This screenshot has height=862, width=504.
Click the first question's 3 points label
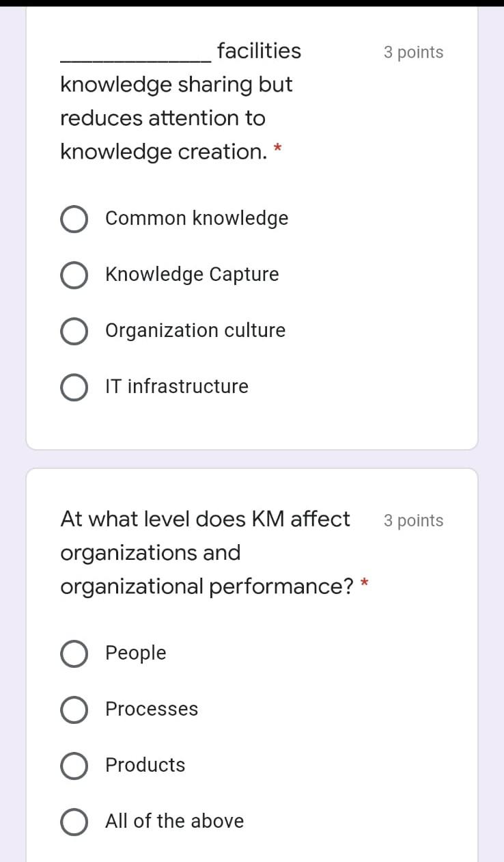point(413,51)
